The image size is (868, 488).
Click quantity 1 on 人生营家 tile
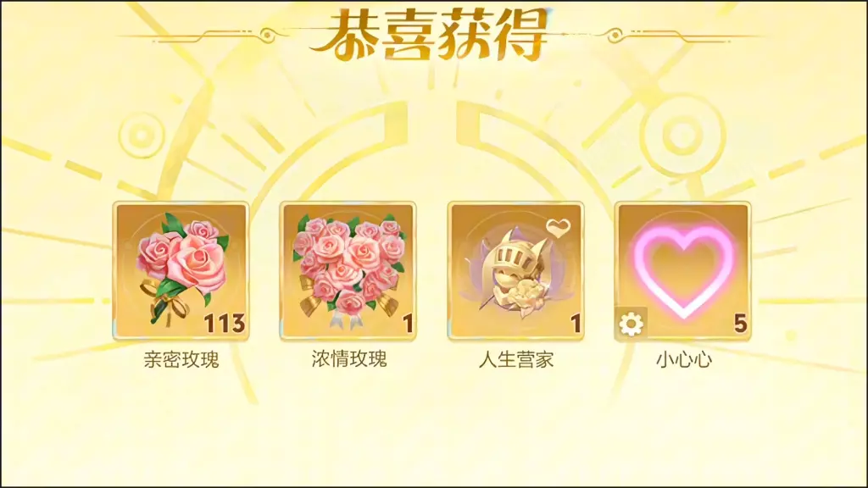point(576,324)
